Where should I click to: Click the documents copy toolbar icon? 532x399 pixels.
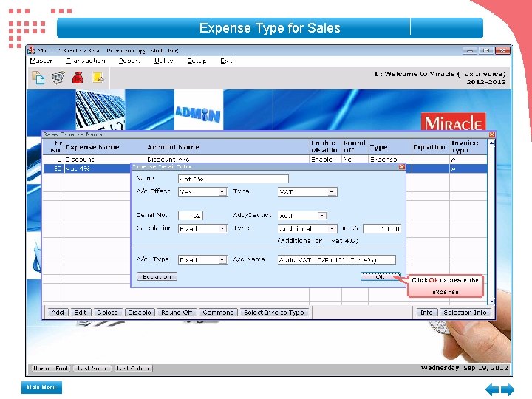[38, 78]
